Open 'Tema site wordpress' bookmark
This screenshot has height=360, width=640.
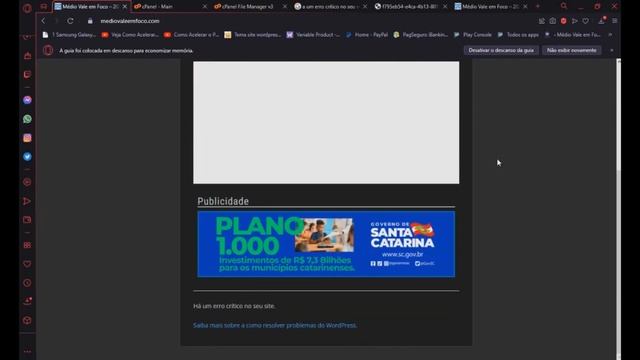pyautogui.click(x=253, y=35)
